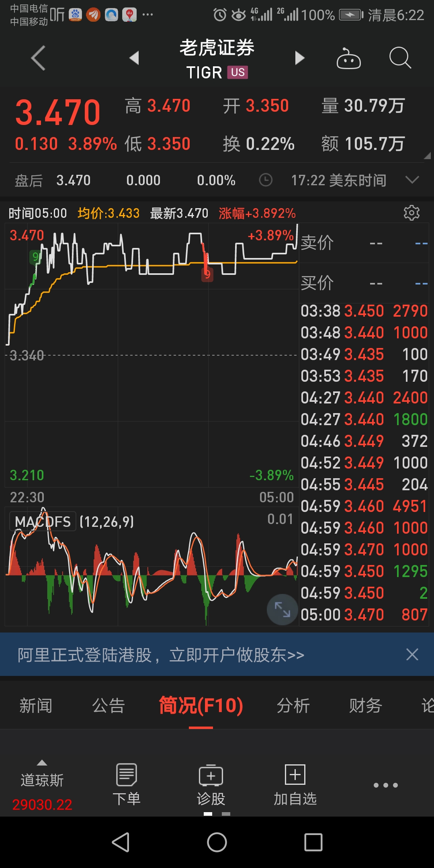Tap the 涨幅+3.892% change label
This screenshot has height=868, width=434.
257,213
